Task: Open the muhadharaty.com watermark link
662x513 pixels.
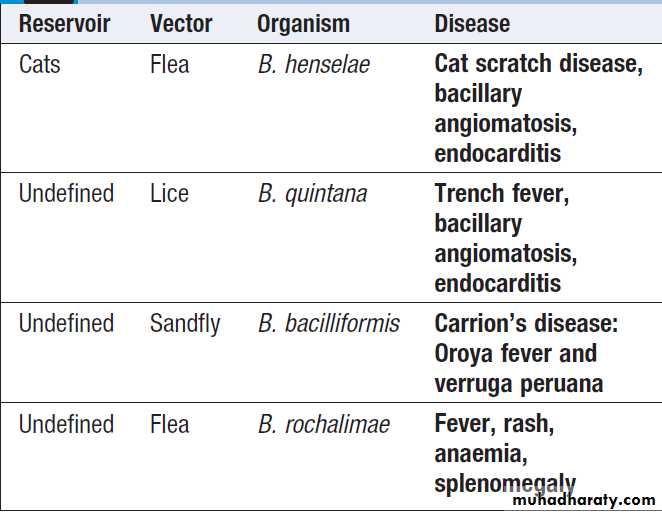Action: click(x=583, y=498)
